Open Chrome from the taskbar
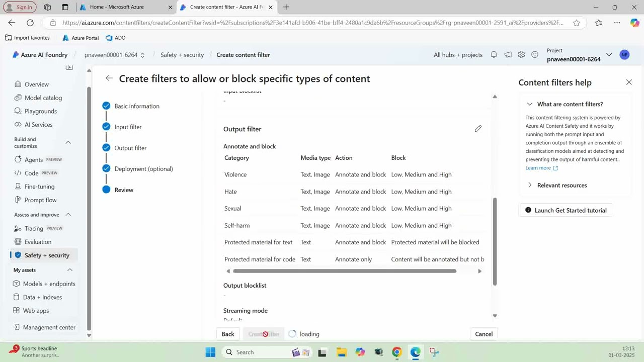This screenshot has height=362, width=644. pos(397,352)
